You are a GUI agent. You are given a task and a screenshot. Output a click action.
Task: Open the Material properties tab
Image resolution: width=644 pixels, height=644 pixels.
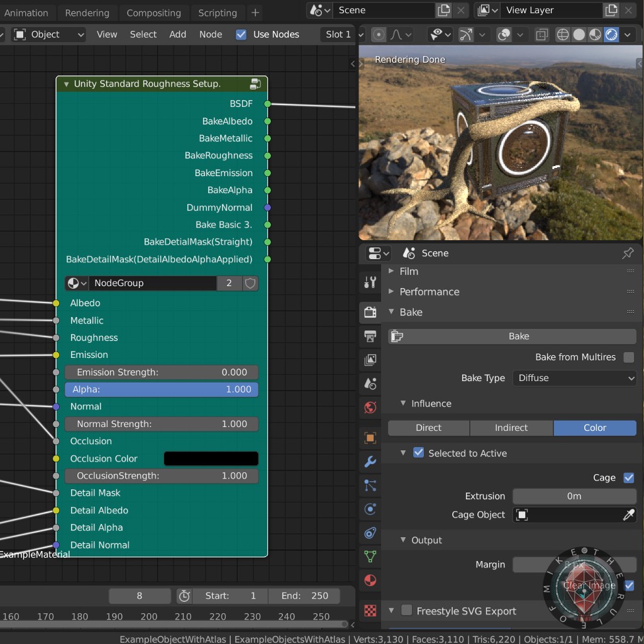tap(370, 579)
